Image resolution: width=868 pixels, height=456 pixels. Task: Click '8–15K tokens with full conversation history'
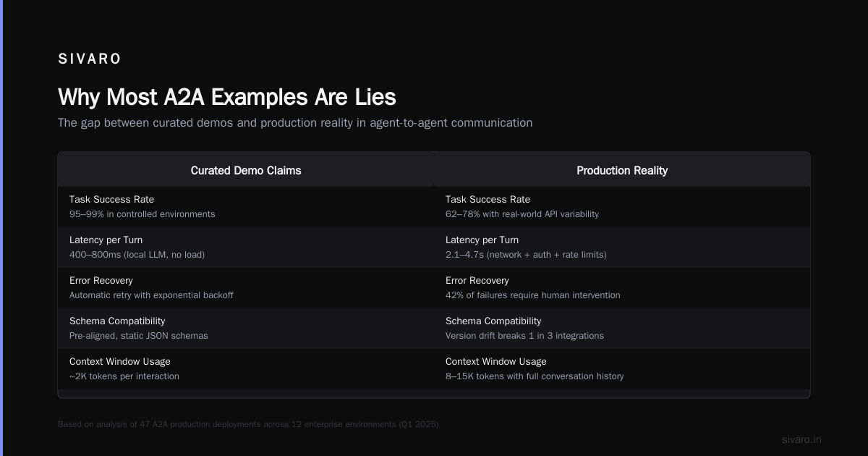point(535,376)
